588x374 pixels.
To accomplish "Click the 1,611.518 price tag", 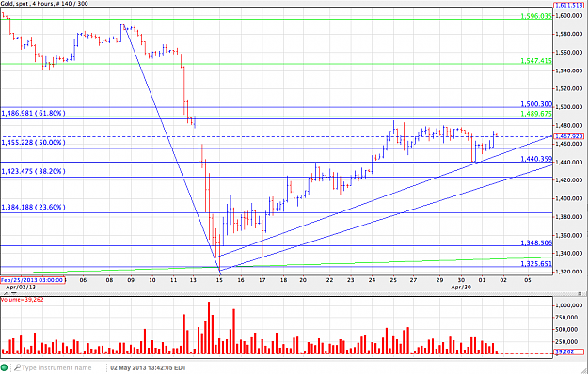I will [x=568, y=6].
